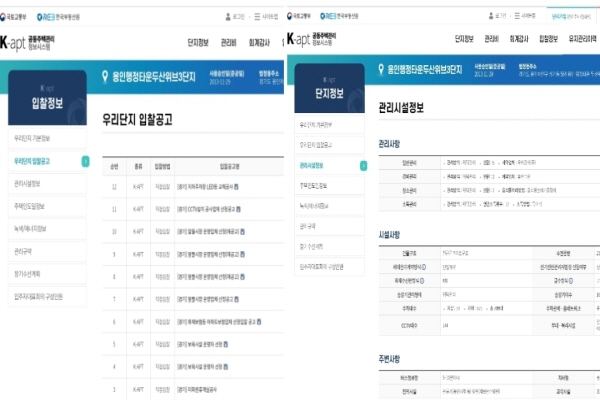Open 관리비 menu on the left page
600x400 pixels.
(x=228, y=42)
